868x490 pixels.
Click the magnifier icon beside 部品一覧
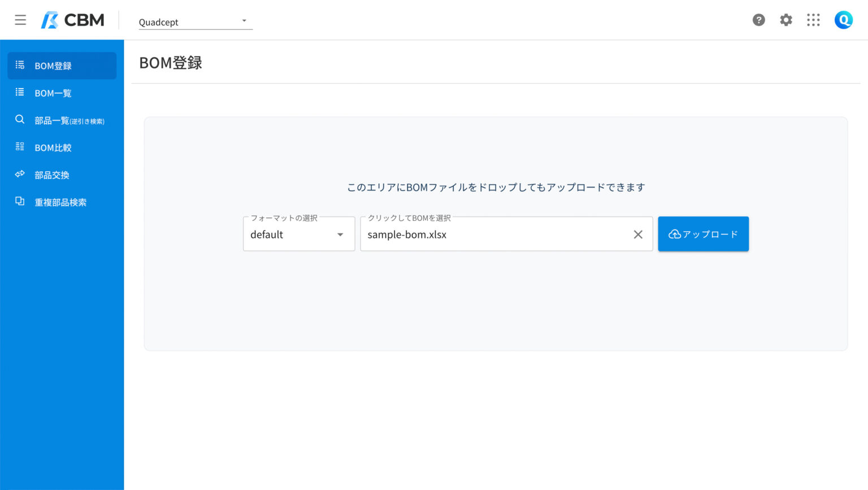click(20, 120)
